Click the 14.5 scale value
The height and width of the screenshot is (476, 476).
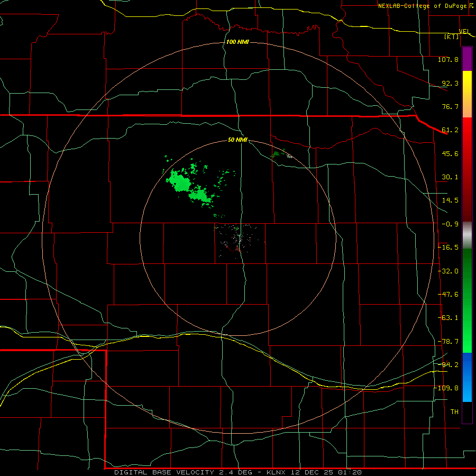pos(450,200)
